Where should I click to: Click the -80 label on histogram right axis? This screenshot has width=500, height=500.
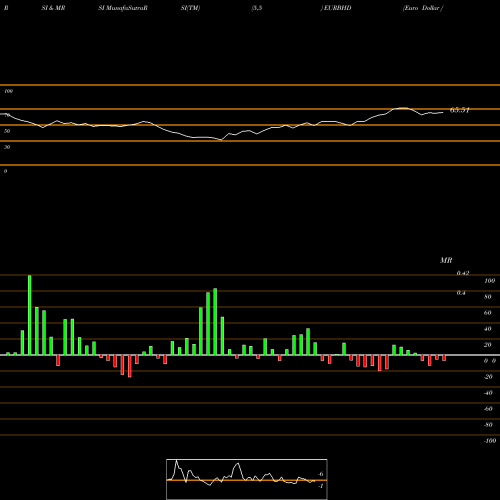[488, 425]
